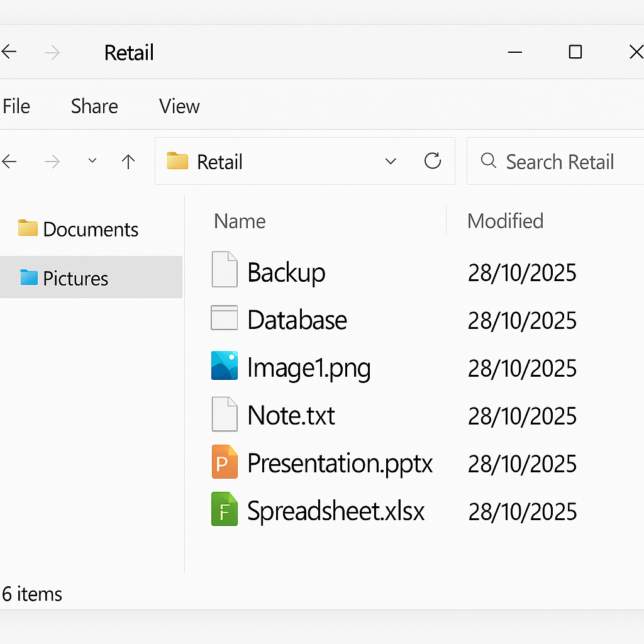Click the refresh icon beside address bar

click(433, 162)
